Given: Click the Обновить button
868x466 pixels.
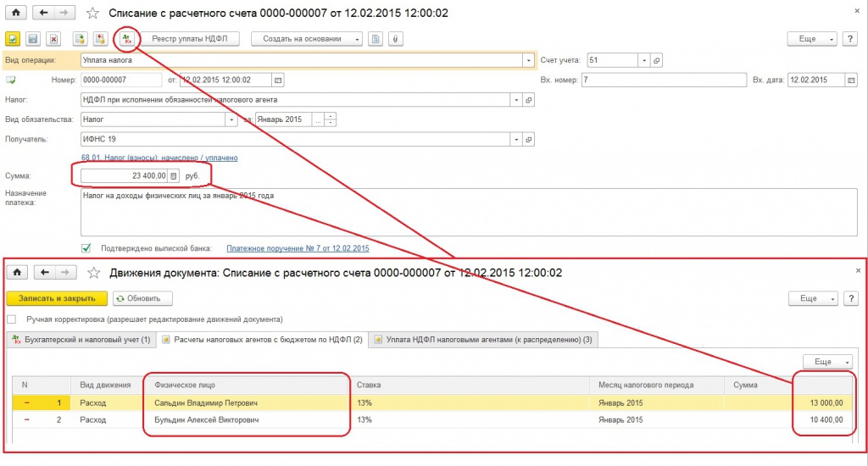Looking at the screenshot, I should click(142, 298).
